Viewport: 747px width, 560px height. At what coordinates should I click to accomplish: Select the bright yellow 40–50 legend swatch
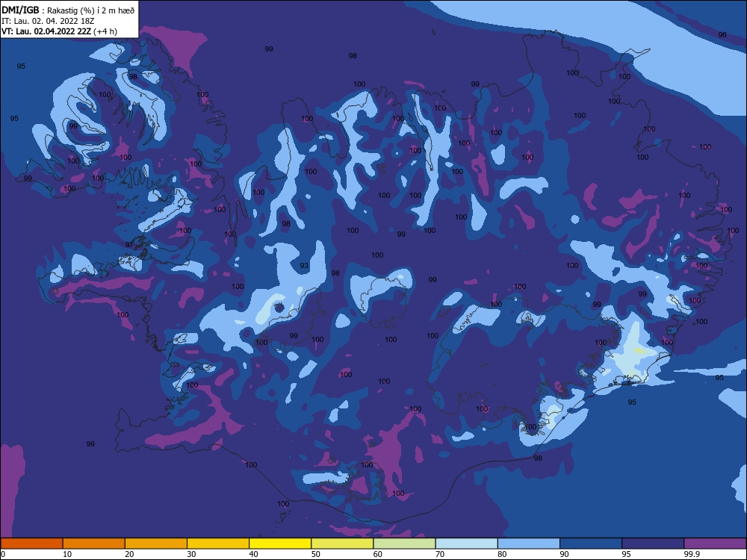point(280,544)
